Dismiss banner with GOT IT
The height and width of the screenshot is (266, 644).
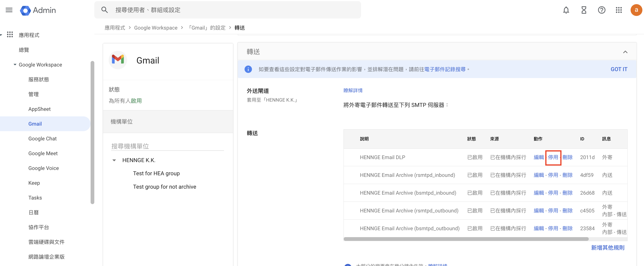coord(619,69)
